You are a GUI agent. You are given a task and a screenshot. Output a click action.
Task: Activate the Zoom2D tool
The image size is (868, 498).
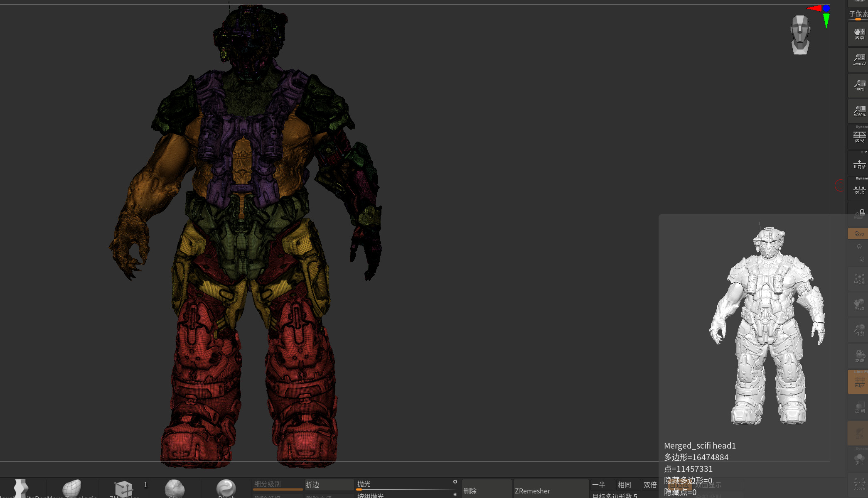point(858,59)
